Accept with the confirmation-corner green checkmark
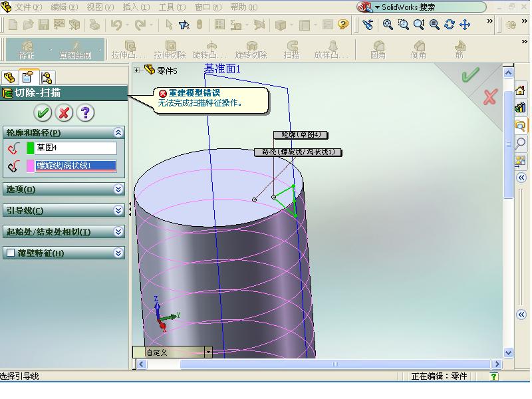The height and width of the screenshot is (399, 532). click(x=470, y=75)
